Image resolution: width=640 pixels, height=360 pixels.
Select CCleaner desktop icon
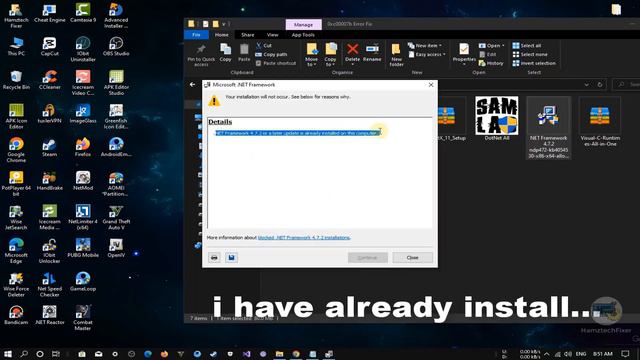click(49, 80)
